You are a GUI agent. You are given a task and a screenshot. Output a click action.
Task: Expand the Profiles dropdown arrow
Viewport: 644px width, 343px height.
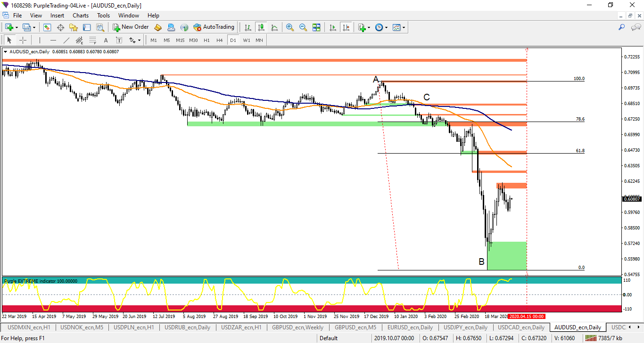(34, 27)
